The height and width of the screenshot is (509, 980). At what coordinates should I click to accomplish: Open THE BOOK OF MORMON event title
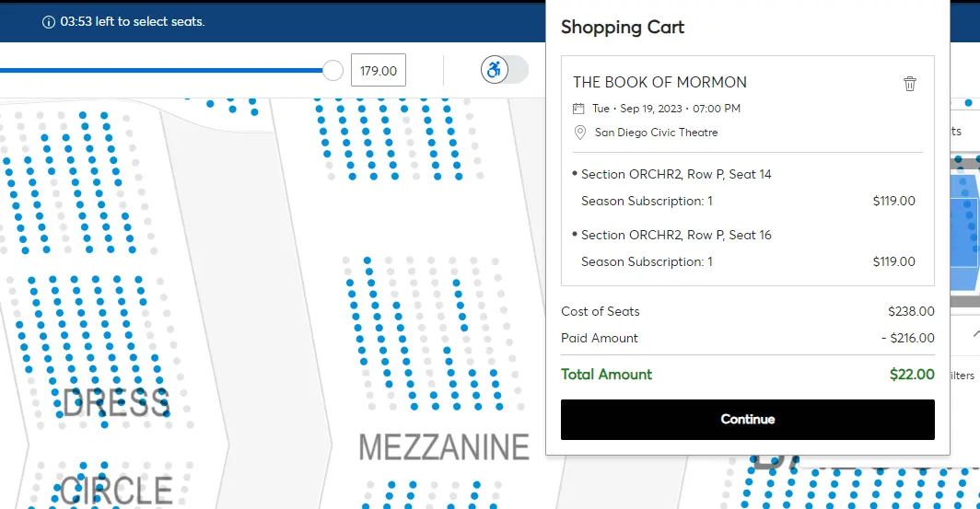coord(659,82)
